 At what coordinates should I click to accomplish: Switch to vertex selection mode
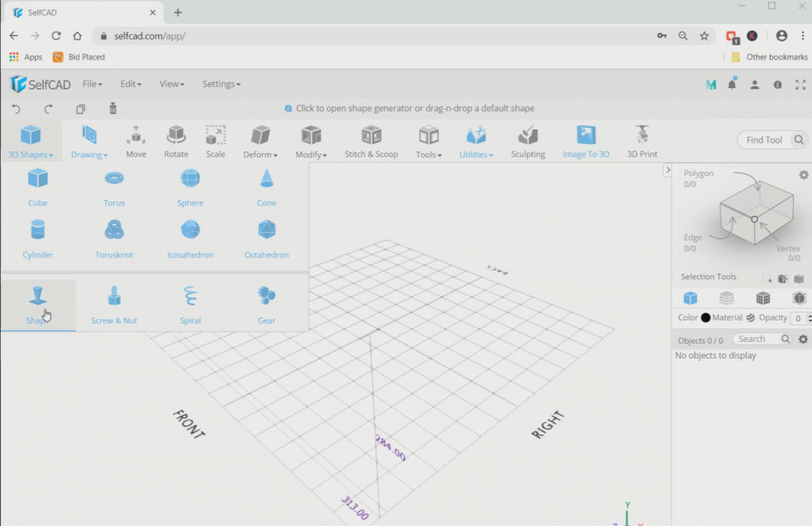pos(799,298)
